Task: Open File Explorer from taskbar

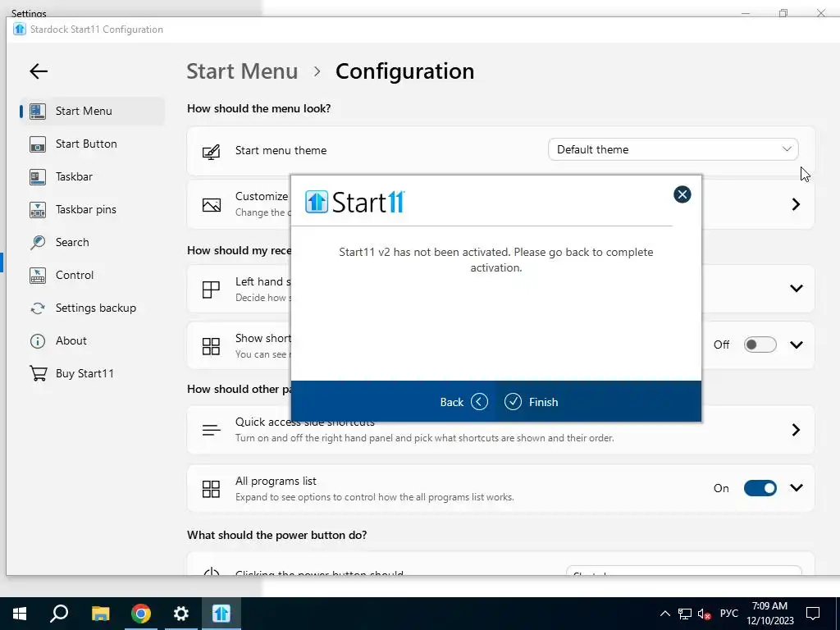Action: tap(100, 614)
